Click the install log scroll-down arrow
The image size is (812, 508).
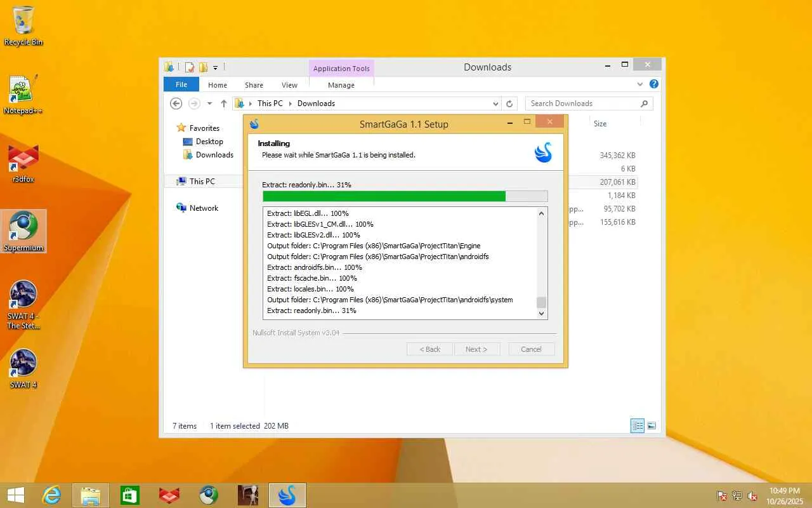coord(541,313)
